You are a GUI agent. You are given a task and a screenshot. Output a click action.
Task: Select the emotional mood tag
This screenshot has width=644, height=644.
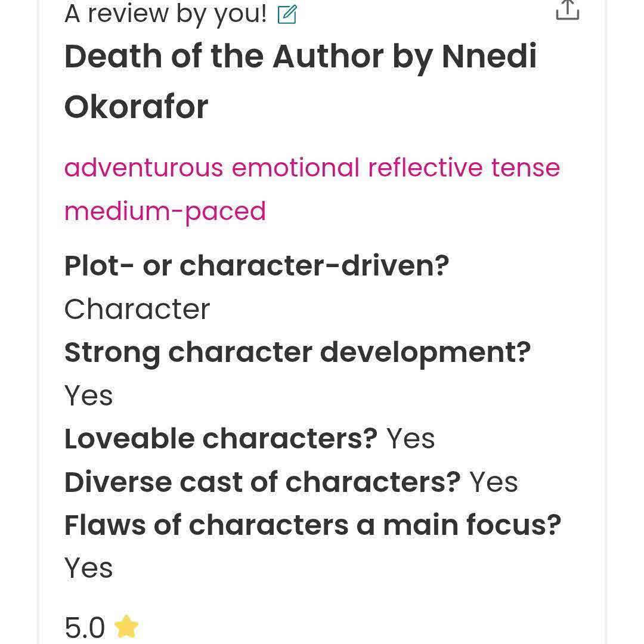click(295, 168)
